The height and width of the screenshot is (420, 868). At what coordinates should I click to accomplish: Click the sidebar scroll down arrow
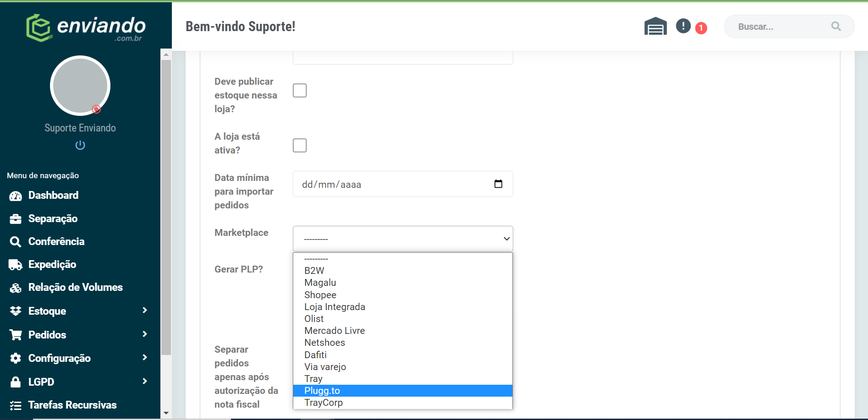coord(166,413)
